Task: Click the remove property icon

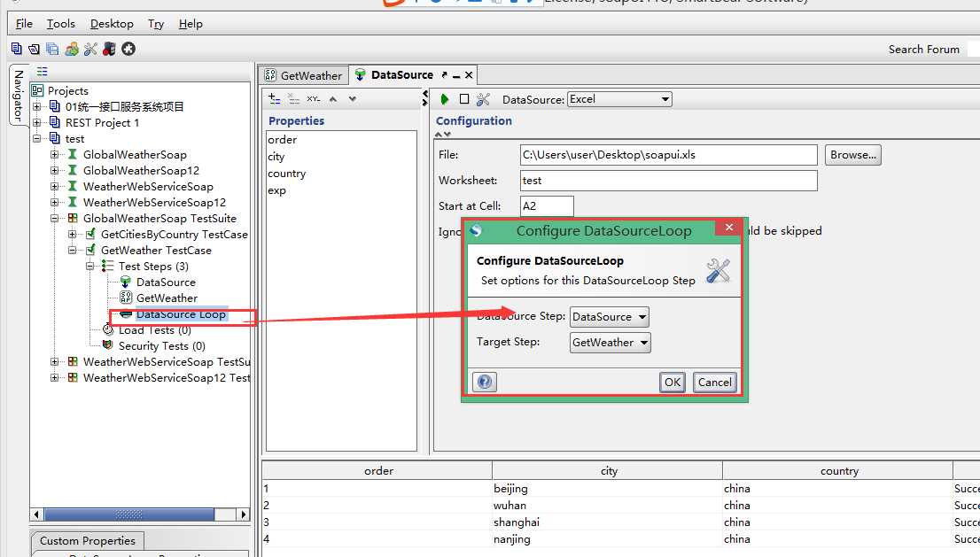Action: pos(294,98)
